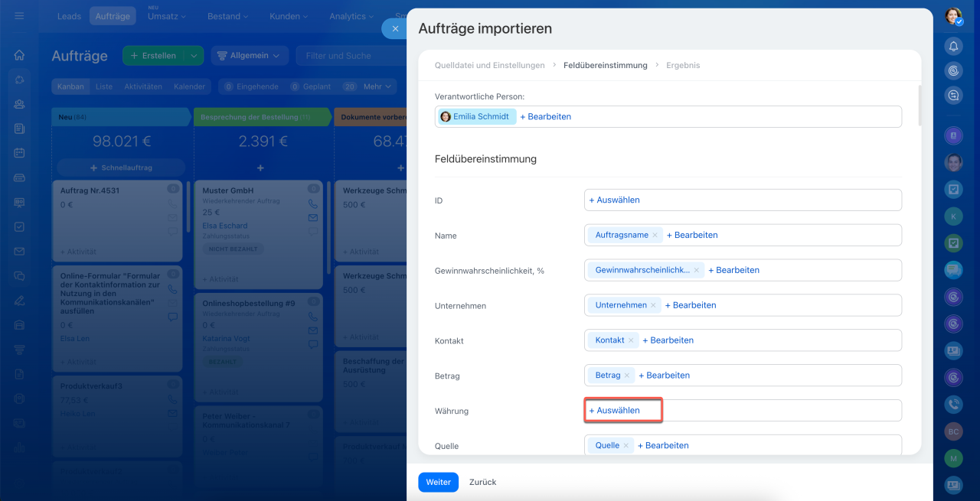
Task: Open the notifications bell icon
Action: [x=953, y=46]
